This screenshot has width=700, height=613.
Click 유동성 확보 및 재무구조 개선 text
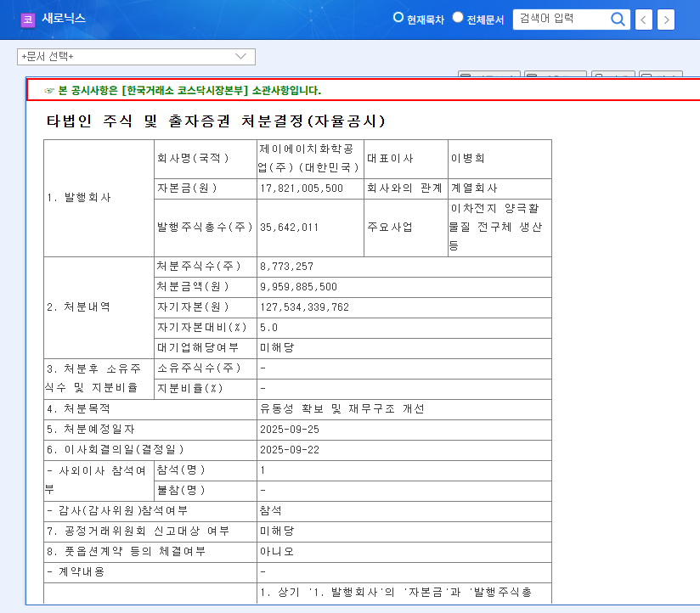pos(342,408)
